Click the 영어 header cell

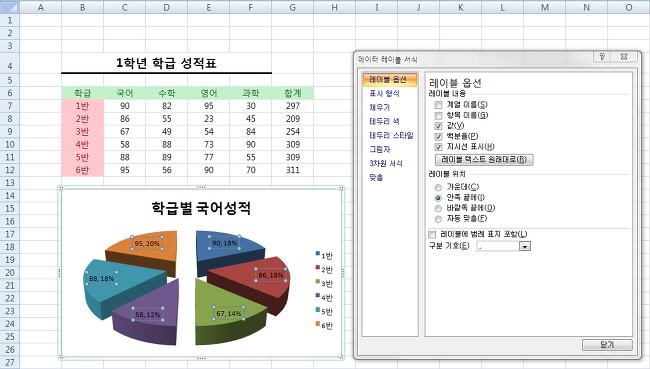[x=209, y=93]
